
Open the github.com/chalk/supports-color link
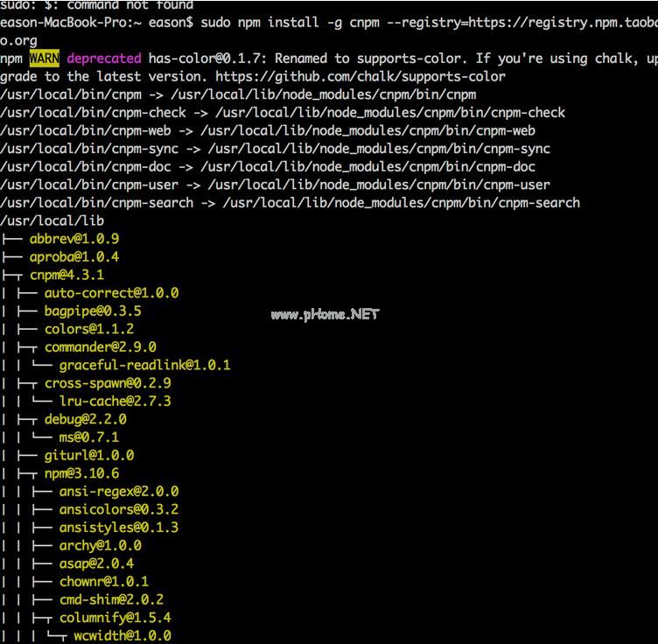(x=381, y=77)
